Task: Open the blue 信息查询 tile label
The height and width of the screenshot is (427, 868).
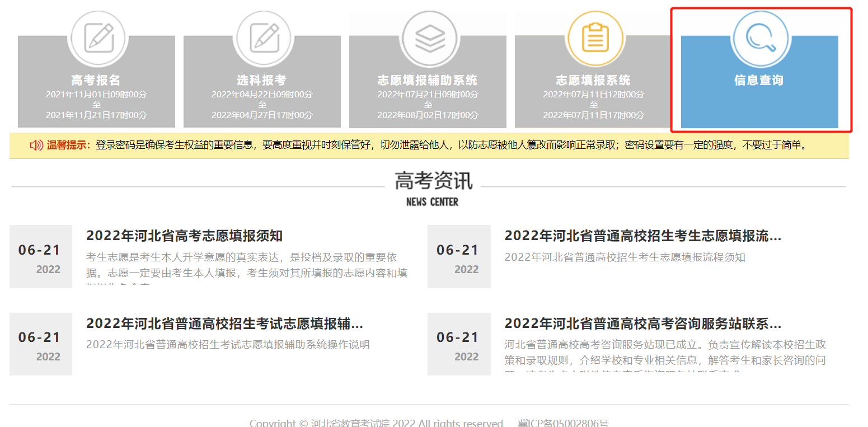Action: pos(758,80)
